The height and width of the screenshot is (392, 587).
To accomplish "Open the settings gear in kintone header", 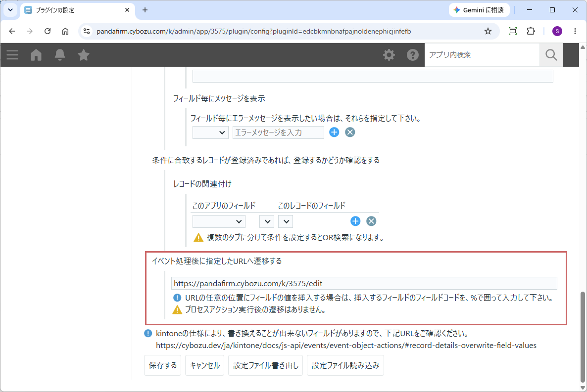I will click(x=389, y=55).
